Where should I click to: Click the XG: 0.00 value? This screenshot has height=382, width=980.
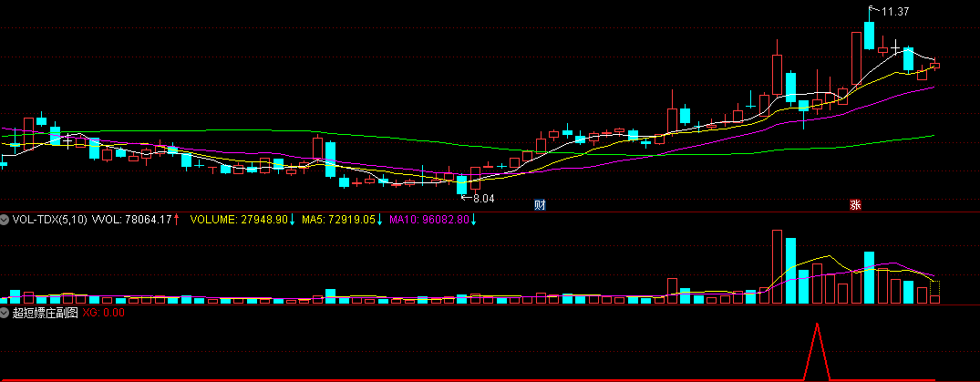click(x=103, y=313)
